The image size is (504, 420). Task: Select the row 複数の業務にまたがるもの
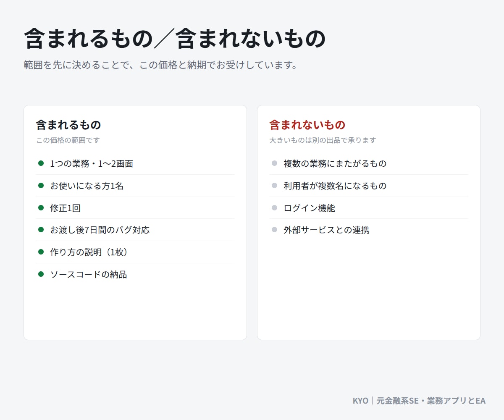(369, 163)
